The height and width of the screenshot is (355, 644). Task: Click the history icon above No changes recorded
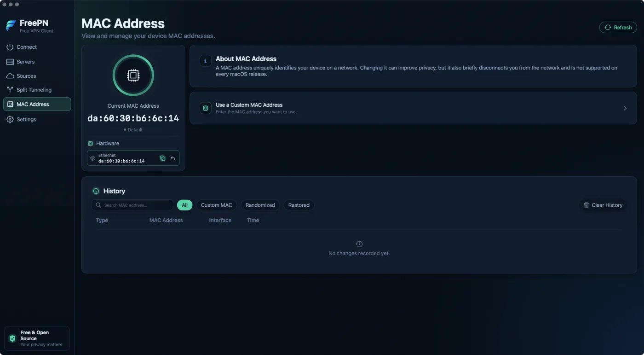coord(359,244)
